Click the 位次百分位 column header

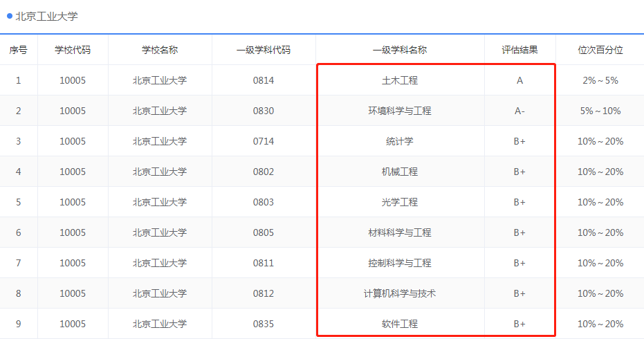pyautogui.click(x=600, y=50)
